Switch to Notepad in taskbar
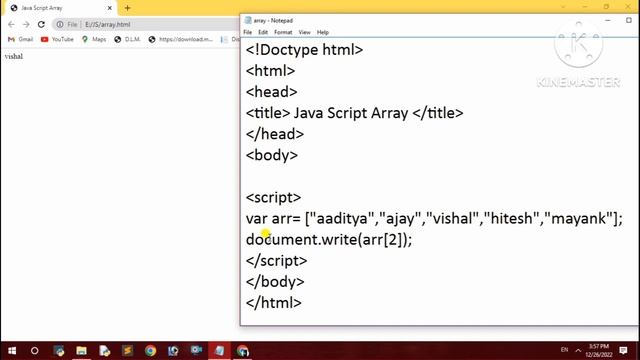 [220, 351]
